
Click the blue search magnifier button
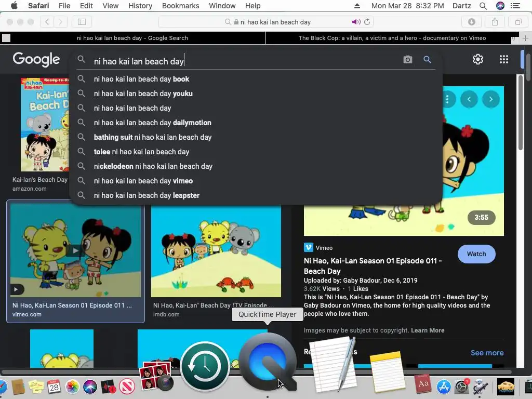point(427,59)
